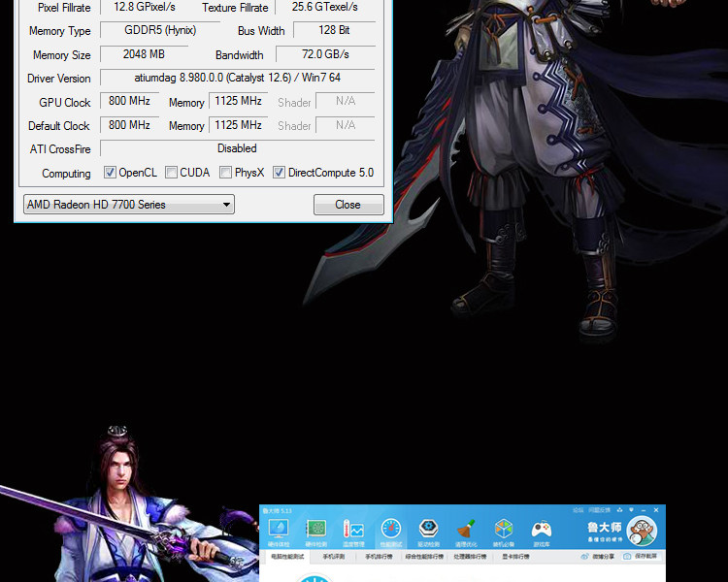Image resolution: width=728 pixels, height=582 pixels.
Task: Click GPU Clock row Memory 1125 MHz value
Action: [x=238, y=101]
